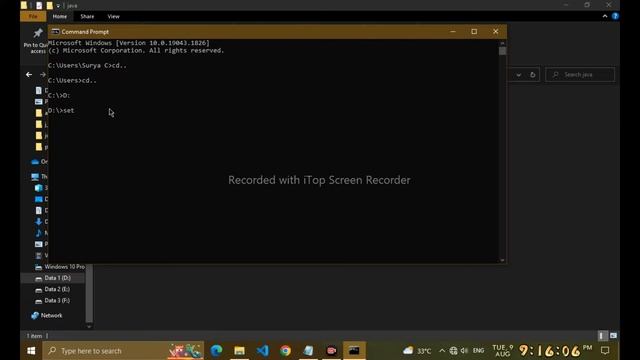Screen dimensions: 640x360
Task: Open Command Prompt taskbar icon
Action: 354,351
